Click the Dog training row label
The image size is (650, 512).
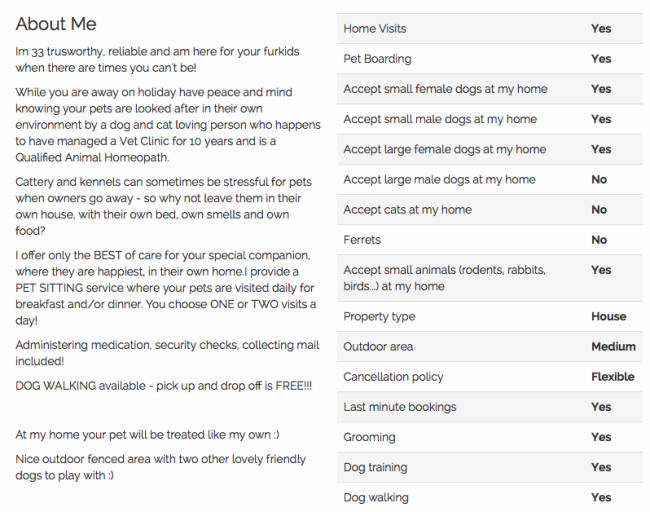pyautogui.click(x=375, y=467)
